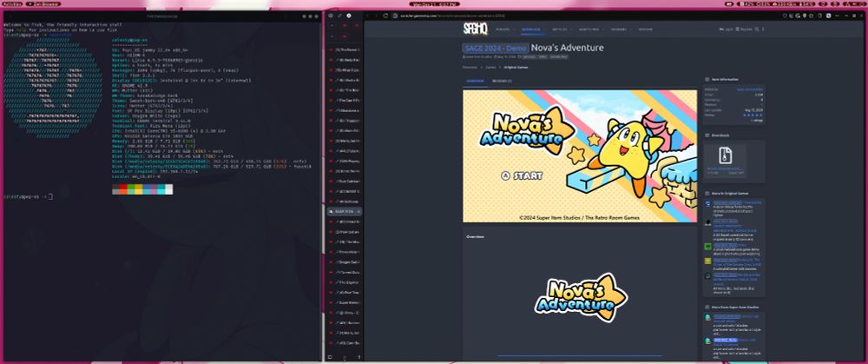Click the first extension icon in browser toolbar
The image size is (868, 364).
pyautogui.click(x=786, y=16)
